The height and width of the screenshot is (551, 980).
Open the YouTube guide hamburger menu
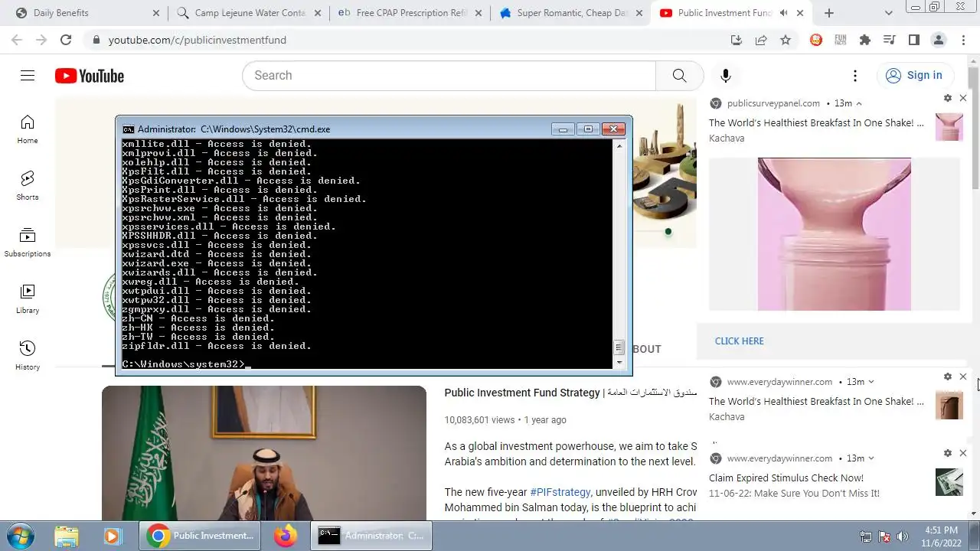(x=28, y=75)
